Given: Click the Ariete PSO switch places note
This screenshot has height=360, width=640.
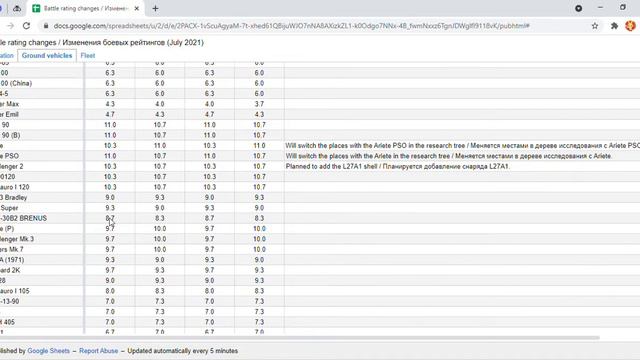Looking at the screenshot, I should [462, 146].
